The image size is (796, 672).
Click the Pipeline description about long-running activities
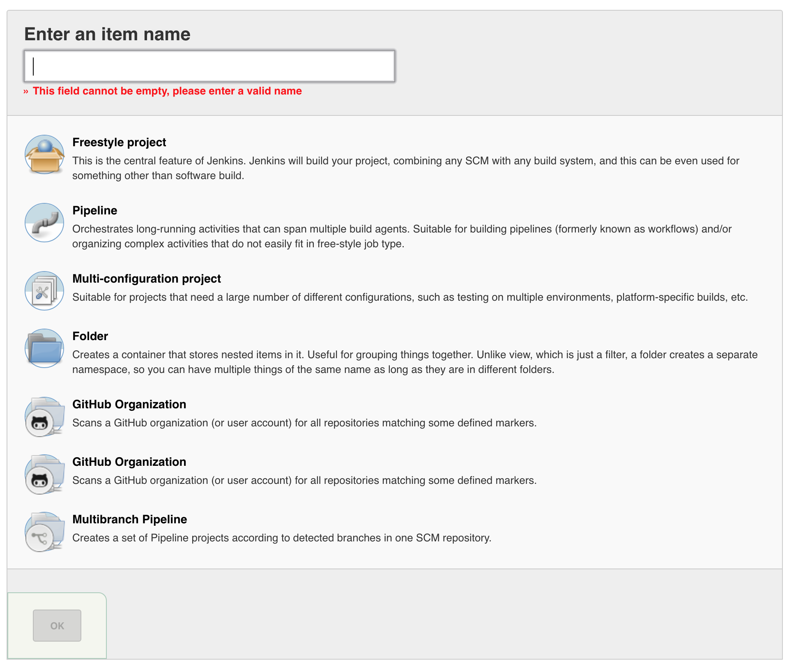(x=402, y=236)
